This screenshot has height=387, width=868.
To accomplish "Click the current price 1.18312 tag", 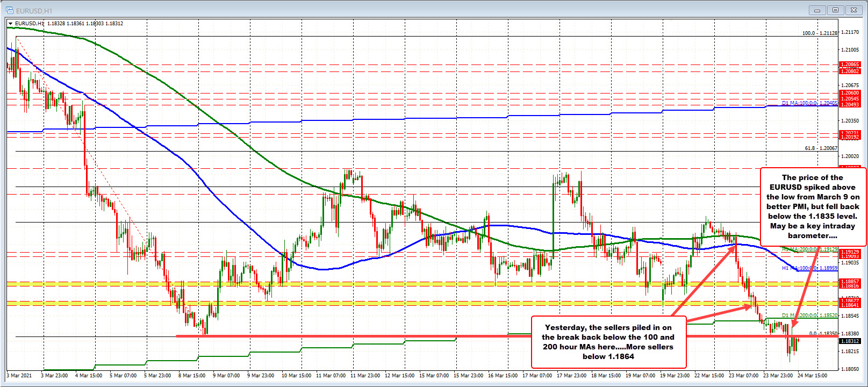I will [850, 341].
